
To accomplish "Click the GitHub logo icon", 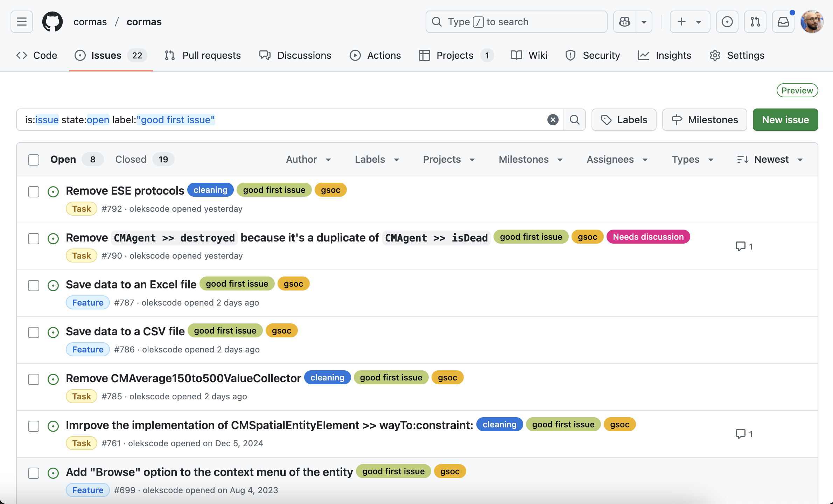I will [x=52, y=22].
